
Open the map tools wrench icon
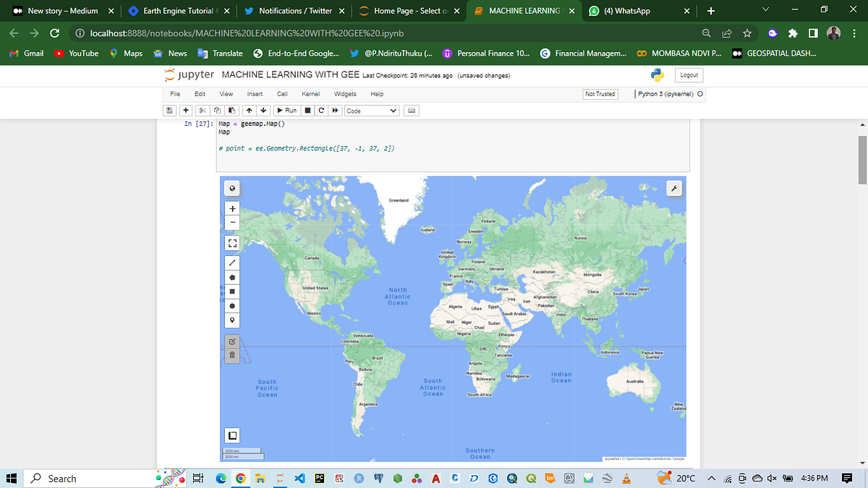point(674,188)
